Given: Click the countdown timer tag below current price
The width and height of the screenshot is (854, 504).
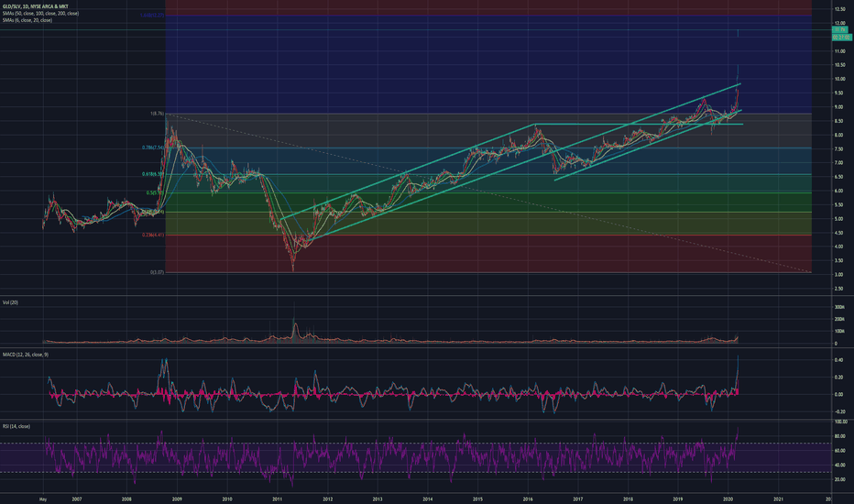Looking at the screenshot, I should pyautogui.click(x=841, y=37).
